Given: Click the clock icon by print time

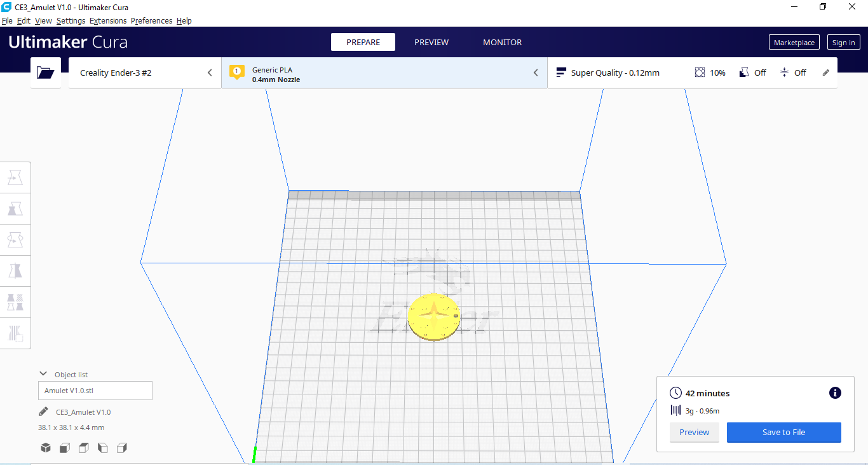Looking at the screenshot, I should pyautogui.click(x=675, y=393).
